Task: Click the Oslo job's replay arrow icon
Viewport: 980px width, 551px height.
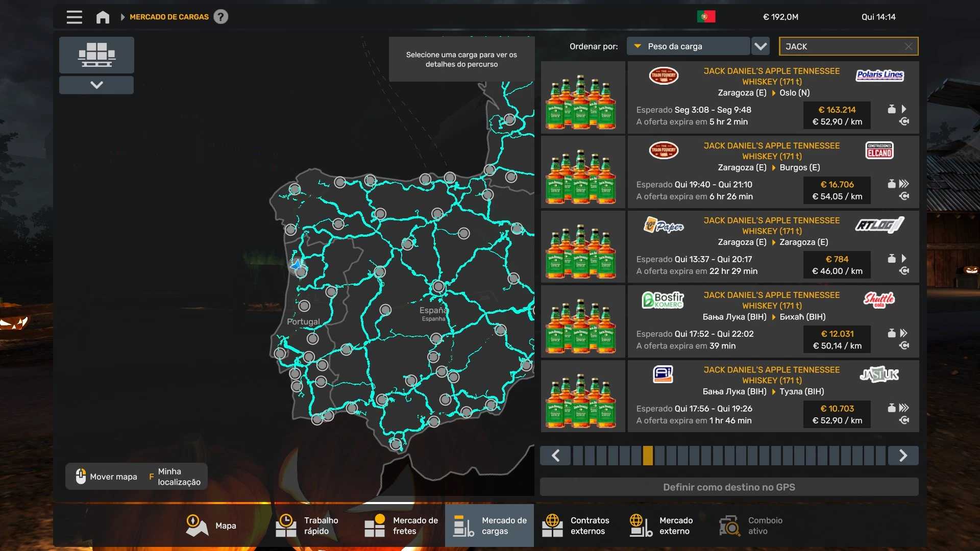Action: pos(904,121)
